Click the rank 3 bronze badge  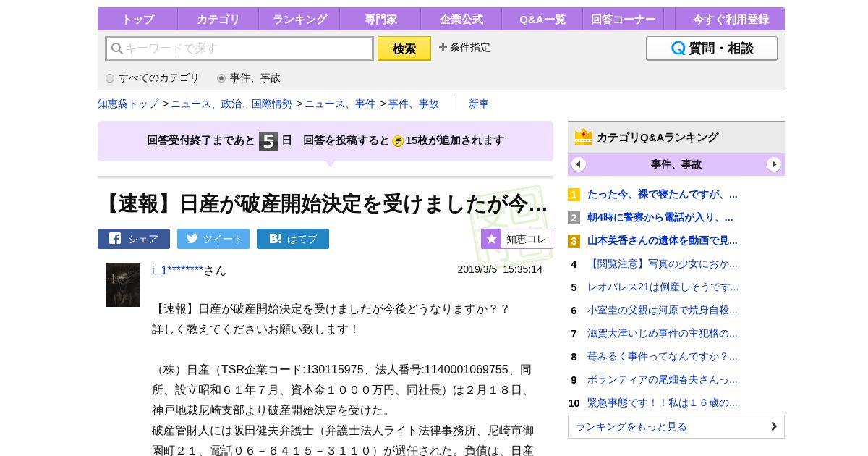pyautogui.click(x=574, y=241)
